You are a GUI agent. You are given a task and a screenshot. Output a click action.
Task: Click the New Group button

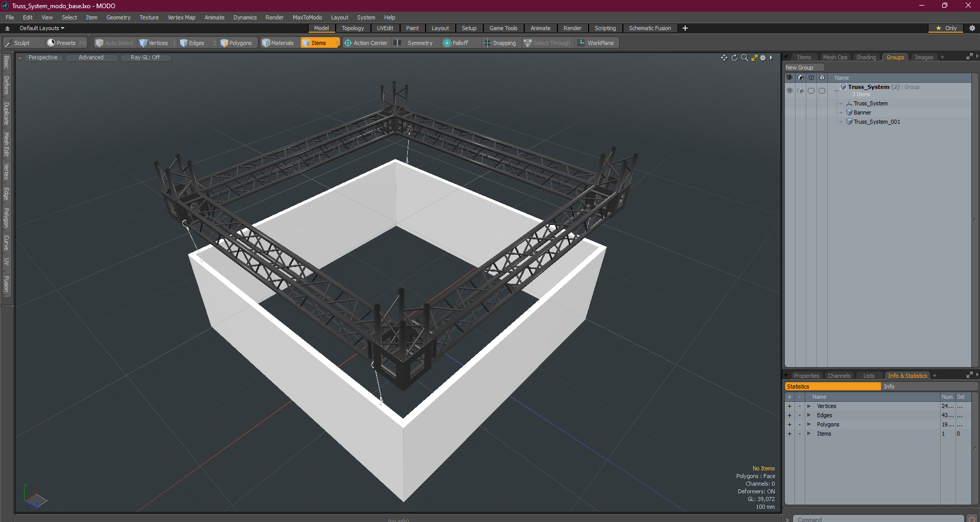pyautogui.click(x=804, y=67)
